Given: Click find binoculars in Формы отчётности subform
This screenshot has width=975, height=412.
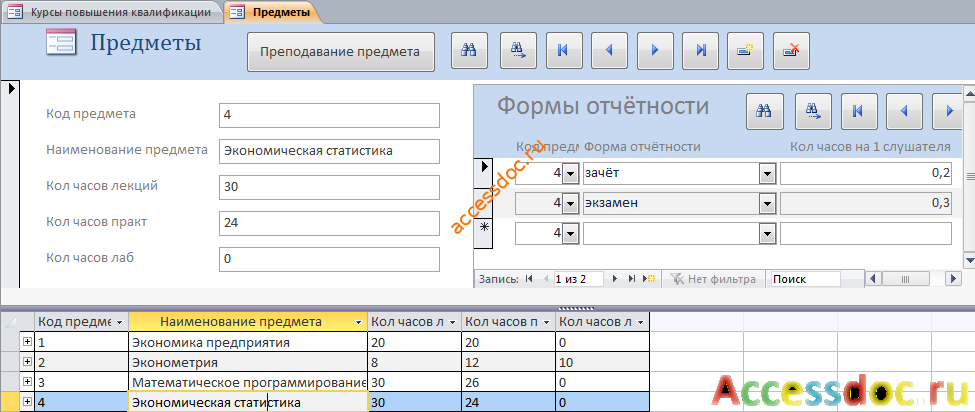Looking at the screenshot, I should point(764,111).
